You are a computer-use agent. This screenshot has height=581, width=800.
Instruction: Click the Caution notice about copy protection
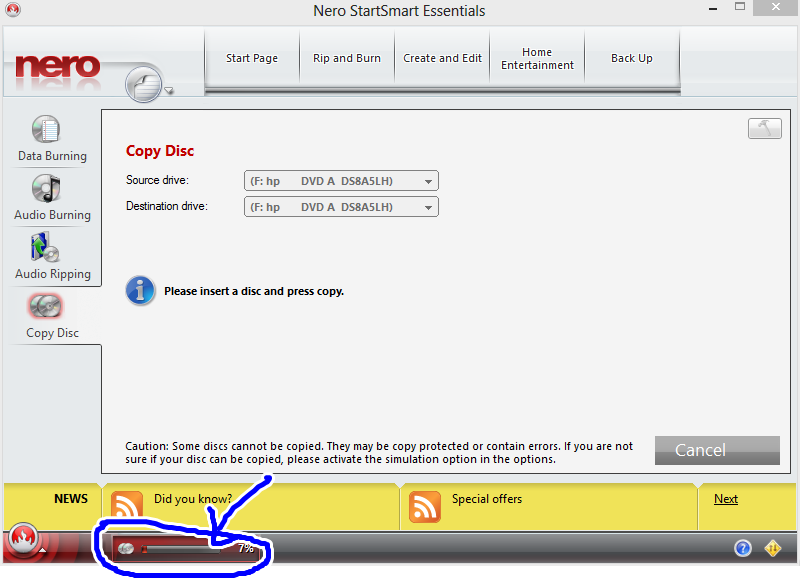point(379,452)
